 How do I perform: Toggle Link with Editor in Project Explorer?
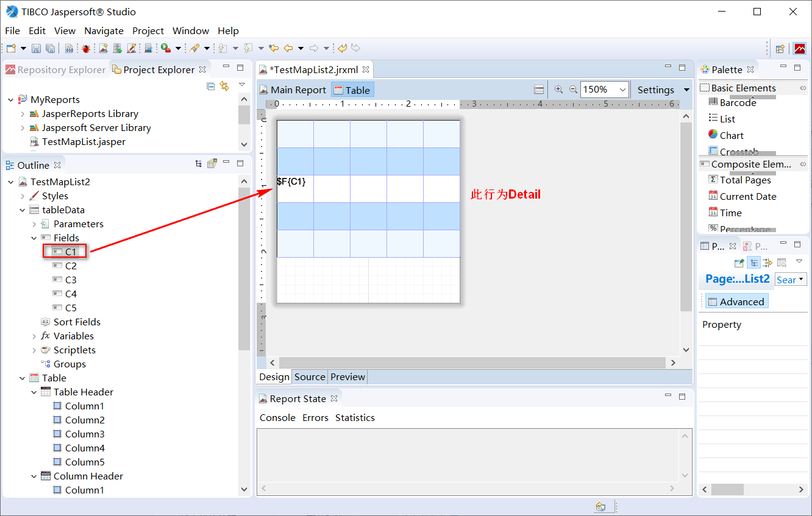click(x=224, y=86)
